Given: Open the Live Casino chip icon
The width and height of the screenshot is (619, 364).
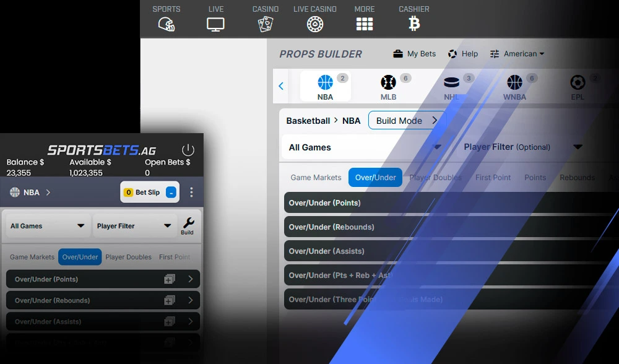Looking at the screenshot, I should pyautogui.click(x=315, y=25).
